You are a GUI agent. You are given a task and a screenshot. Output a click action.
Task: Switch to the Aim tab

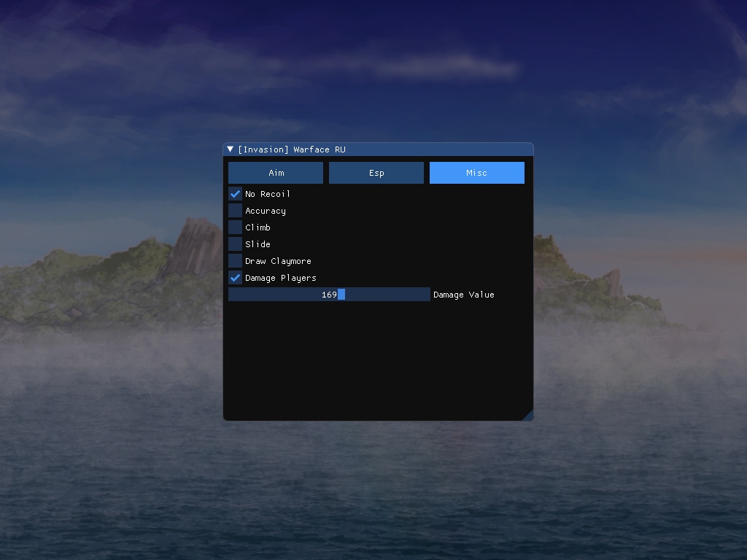[x=276, y=173]
